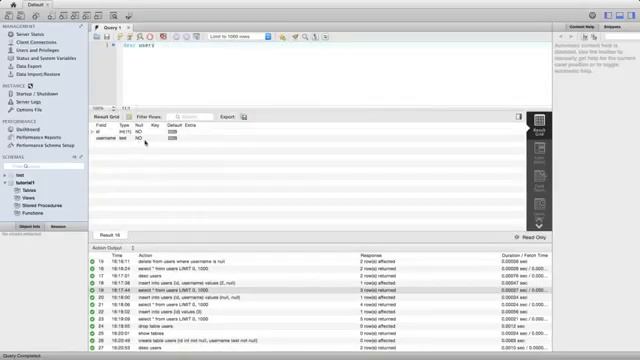Viewport: 640px width, 360px height.
Task: Switch to the Object Info tab
Action: coord(29,227)
